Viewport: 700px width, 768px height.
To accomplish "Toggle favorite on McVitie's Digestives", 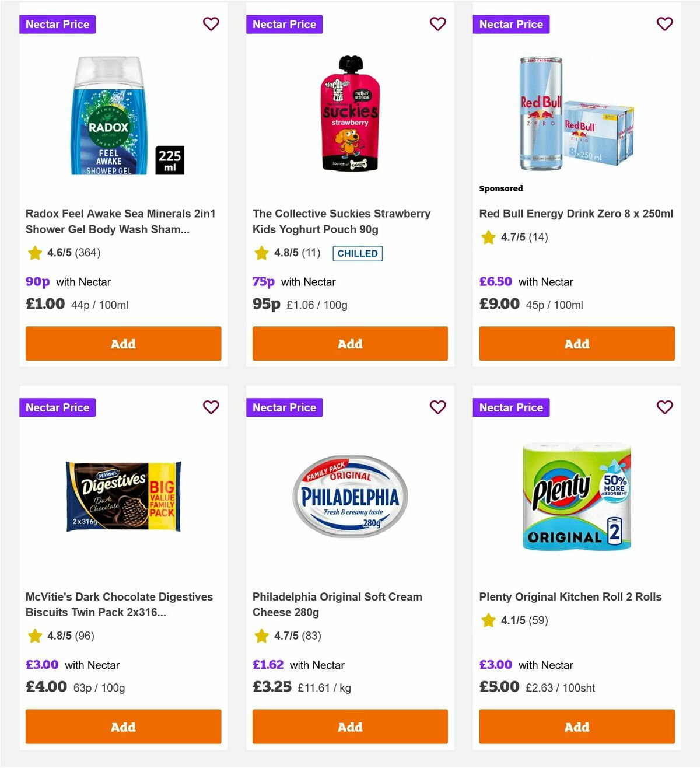I will pyautogui.click(x=211, y=407).
